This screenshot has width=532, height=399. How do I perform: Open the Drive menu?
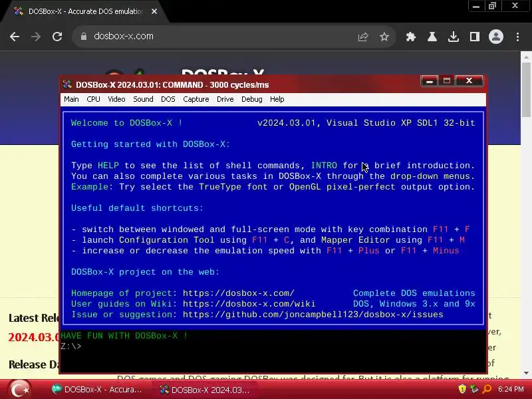coord(225,99)
